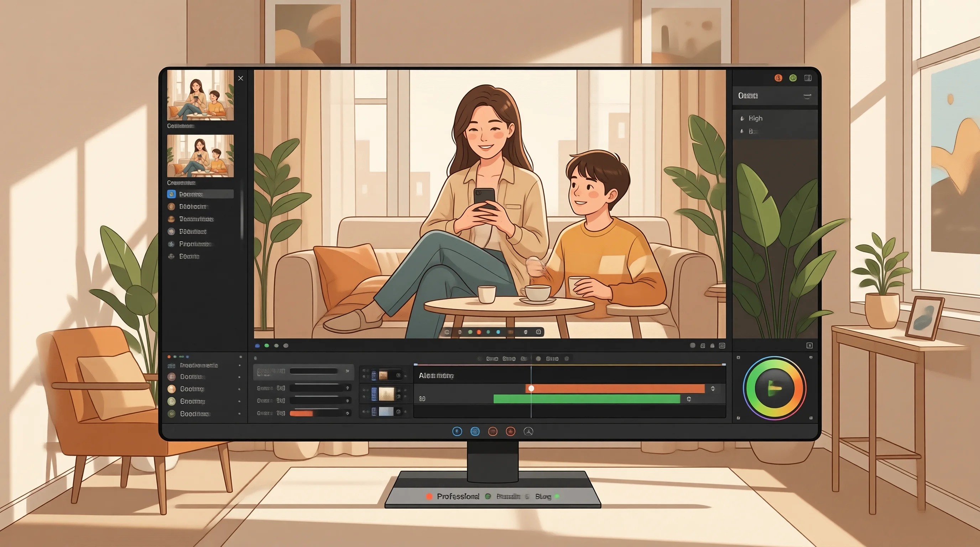The height and width of the screenshot is (547, 980).
Task: Select the highlighted list row with blue square icon
Action: [x=200, y=194]
